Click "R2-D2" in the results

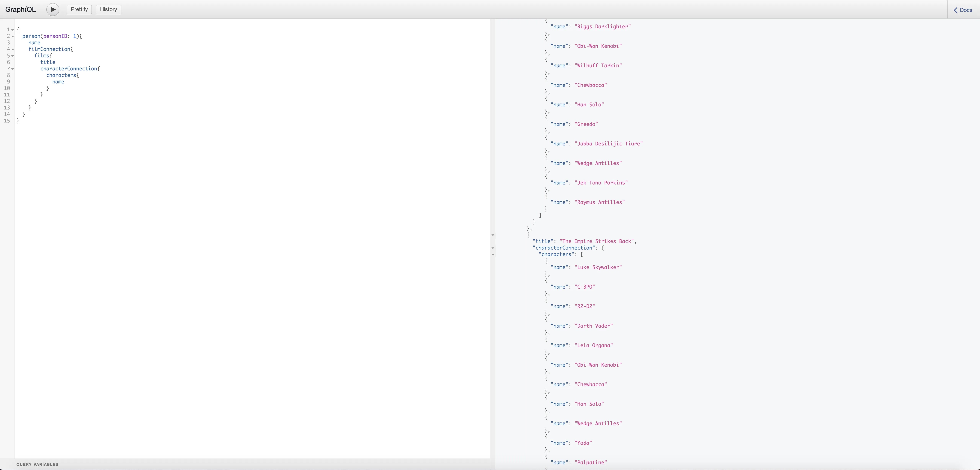click(x=585, y=306)
